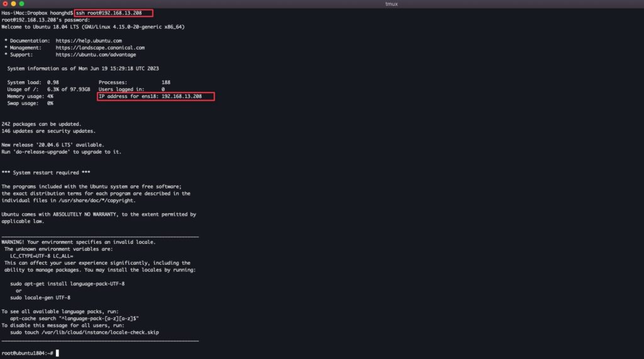Viewport: 644px width, 359px height.
Task: Click the tmux window title
Action: coord(391,4)
